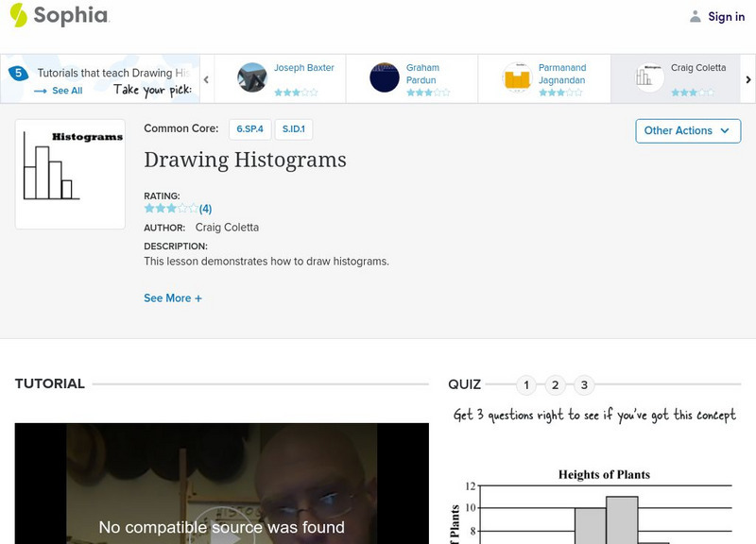Image resolution: width=756 pixels, height=544 pixels.
Task: Go to quiz question 1
Action: tap(526, 384)
